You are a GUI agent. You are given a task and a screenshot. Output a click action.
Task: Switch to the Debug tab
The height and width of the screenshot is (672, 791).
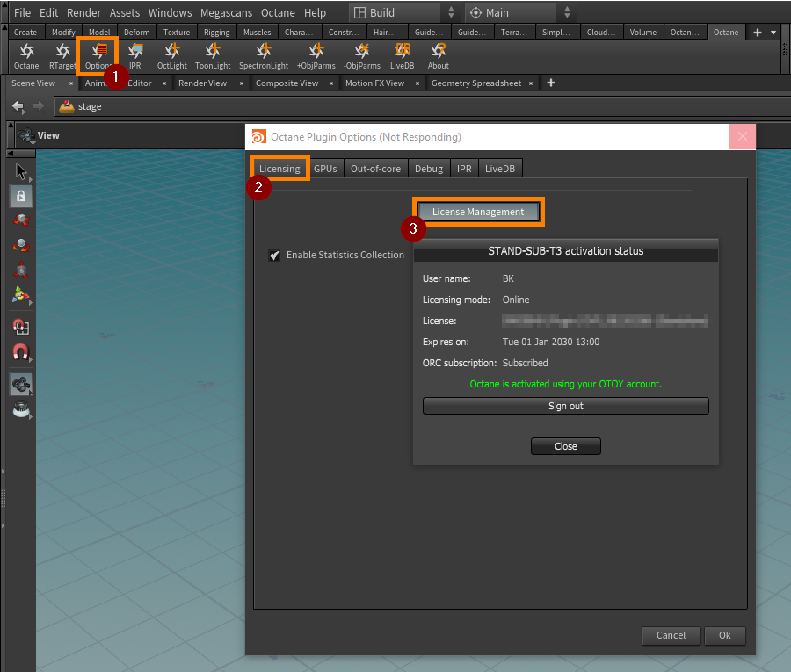pos(429,169)
